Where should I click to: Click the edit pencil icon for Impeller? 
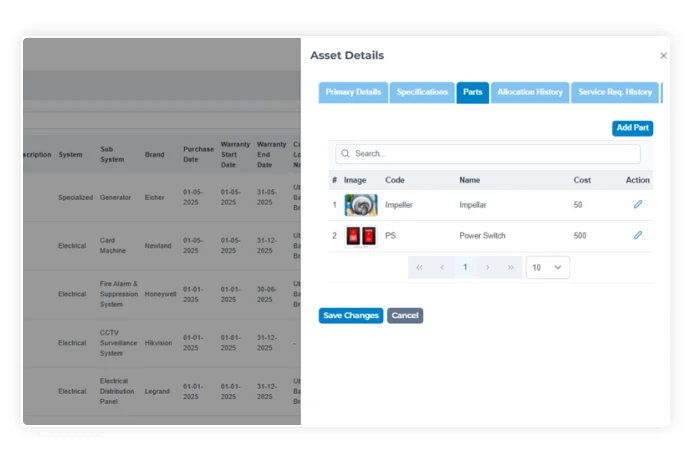click(637, 204)
